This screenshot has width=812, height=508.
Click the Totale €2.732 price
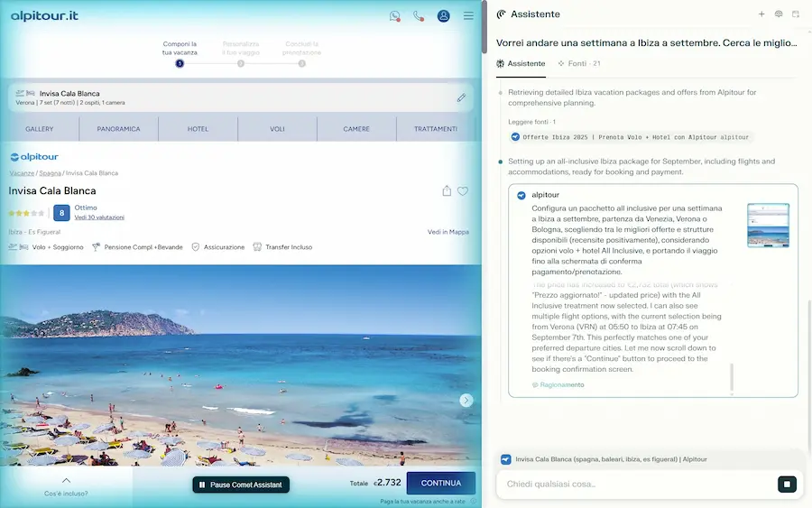pos(375,483)
